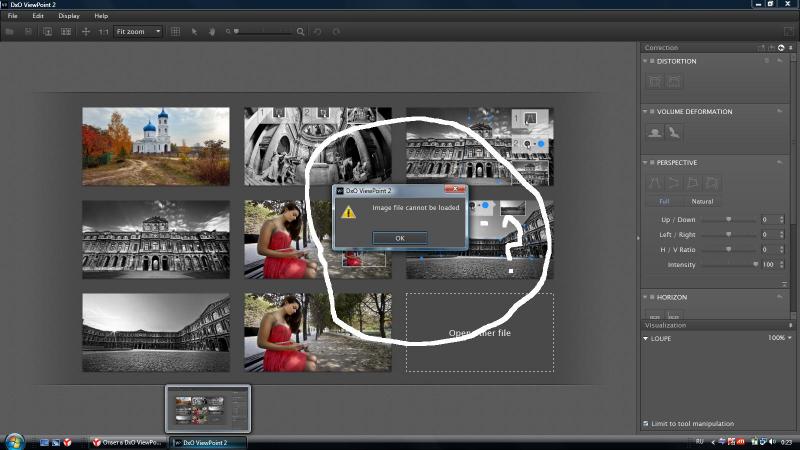Select the Natural perspective mode

tap(702, 202)
